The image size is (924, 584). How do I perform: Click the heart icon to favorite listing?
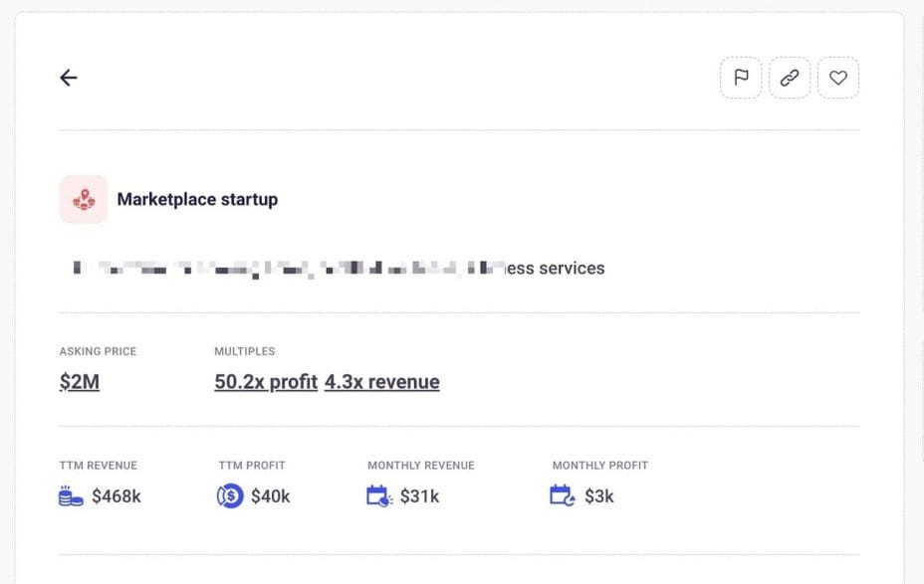838,78
